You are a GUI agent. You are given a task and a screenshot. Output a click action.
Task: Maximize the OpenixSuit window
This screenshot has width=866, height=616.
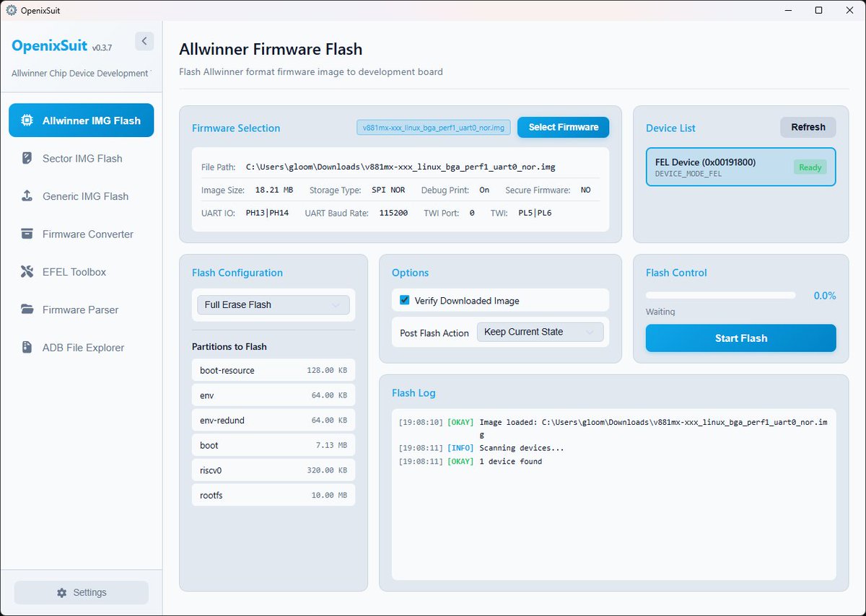point(818,10)
